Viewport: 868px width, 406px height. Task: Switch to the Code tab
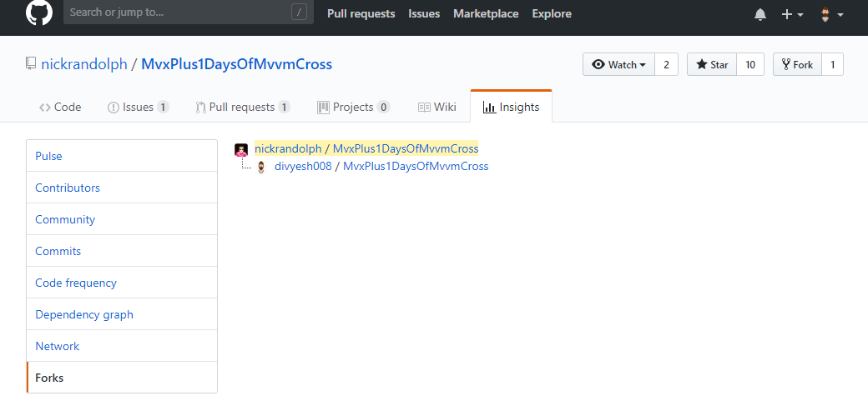pyautogui.click(x=60, y=107)
